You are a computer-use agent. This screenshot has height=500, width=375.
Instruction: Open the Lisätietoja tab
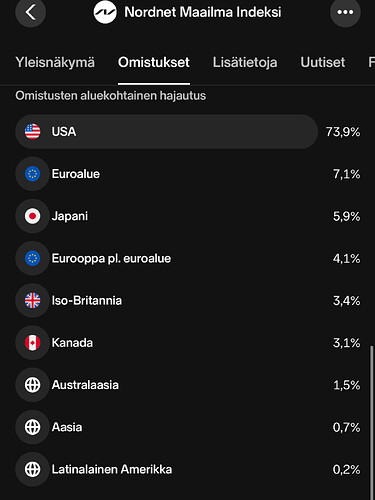pos(245,62)
